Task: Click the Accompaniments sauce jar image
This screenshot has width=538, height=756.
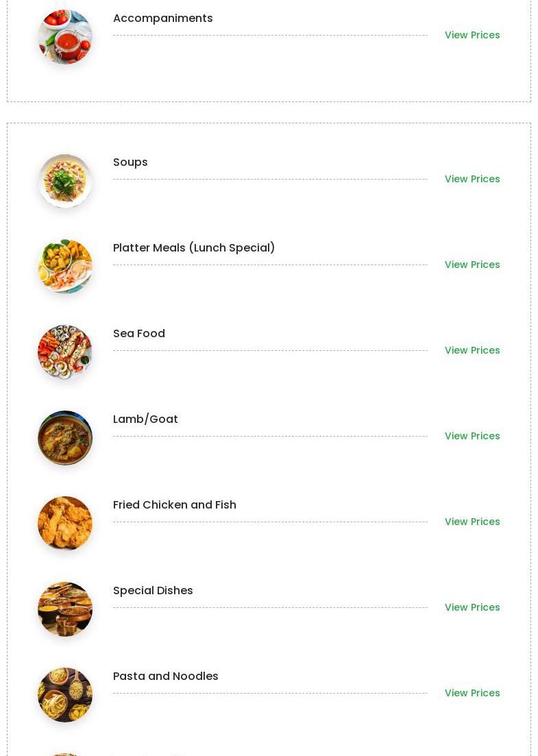Action: coord(65,36)
